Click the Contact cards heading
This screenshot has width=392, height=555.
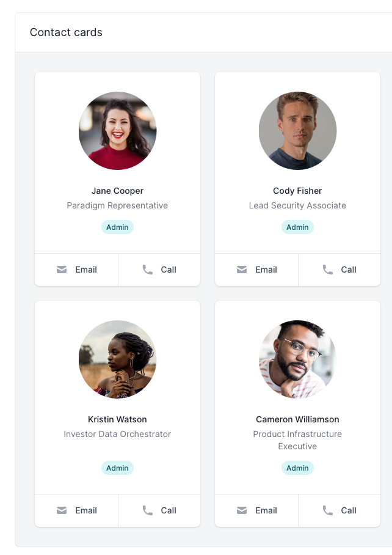(x=66, y=32)
